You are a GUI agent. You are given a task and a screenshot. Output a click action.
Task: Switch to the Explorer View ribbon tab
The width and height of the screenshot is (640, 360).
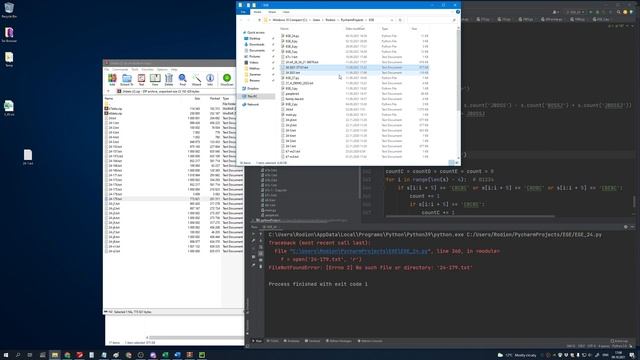coord(286,12)
